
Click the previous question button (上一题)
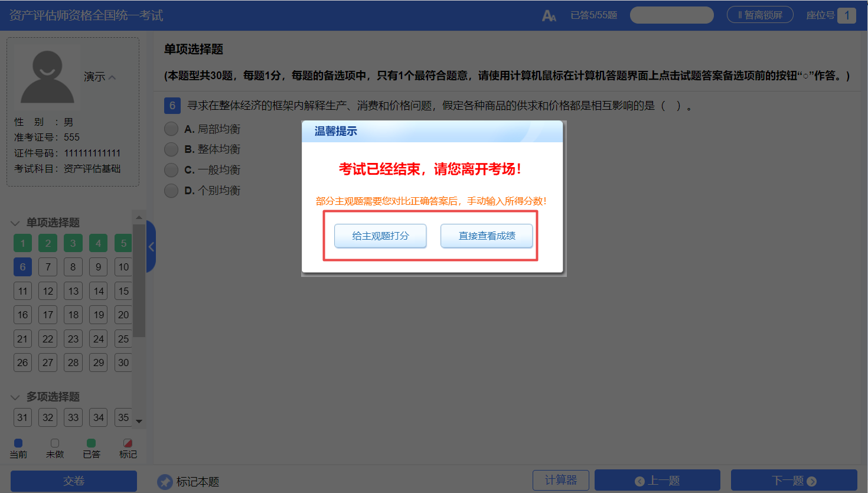point(657,481)
